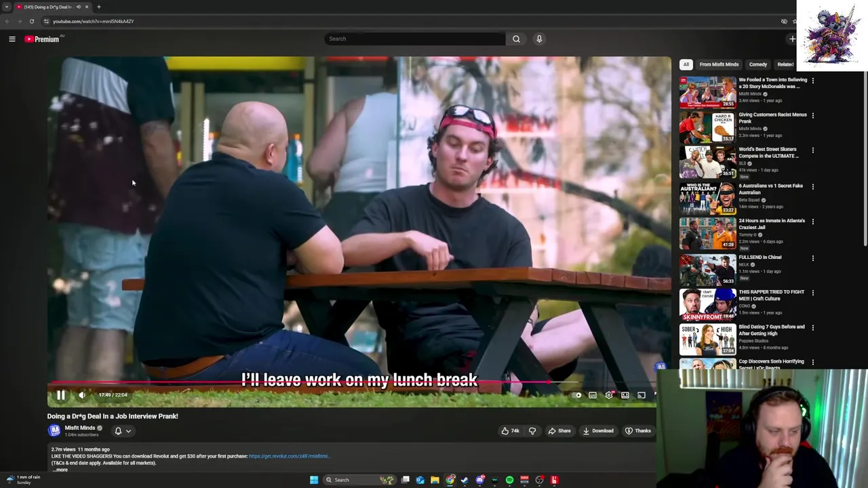Open 'Blind Dating 7 Guys Before and After' thumbnail
This screenshot has width=868, height=488.
coord(707,340)
